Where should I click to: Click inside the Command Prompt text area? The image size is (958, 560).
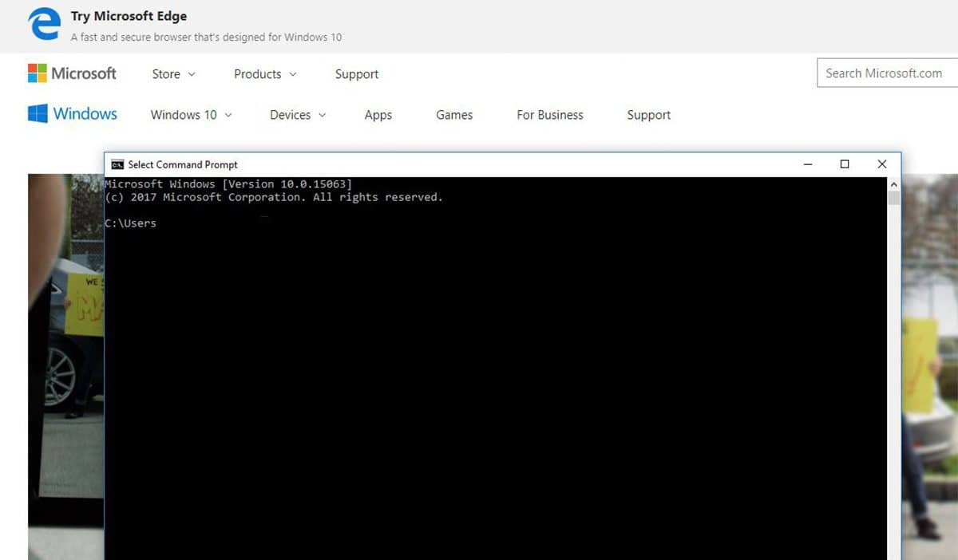pyautogui.click(x=479, y=359)
